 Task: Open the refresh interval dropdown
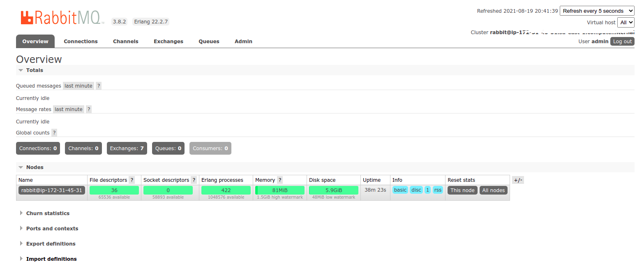click(x=597, y=11)
